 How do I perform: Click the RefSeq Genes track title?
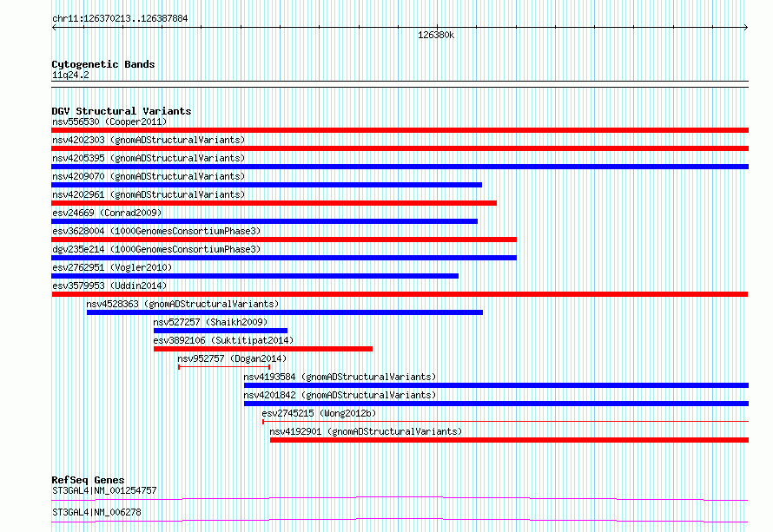(x=88, y=480)
